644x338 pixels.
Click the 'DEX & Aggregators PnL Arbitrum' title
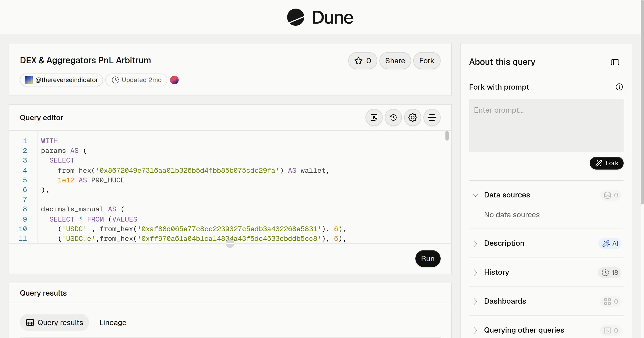(85, 60)
